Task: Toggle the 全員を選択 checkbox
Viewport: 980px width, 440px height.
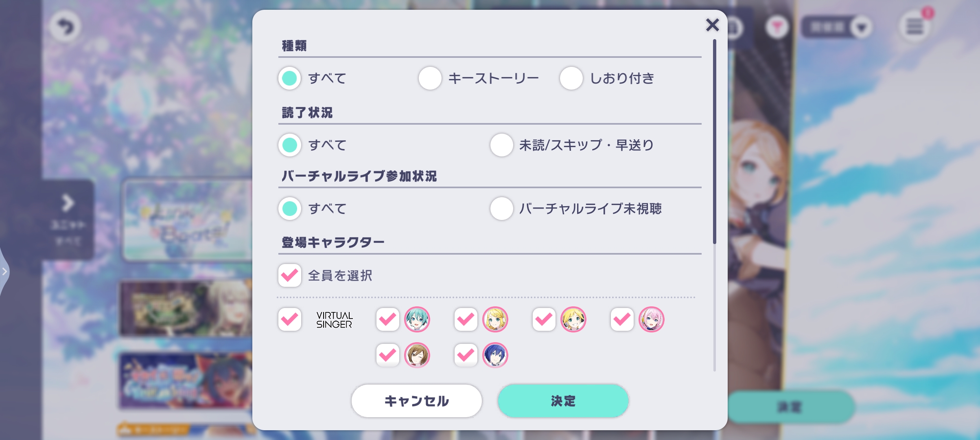Action: pos(290,275)
